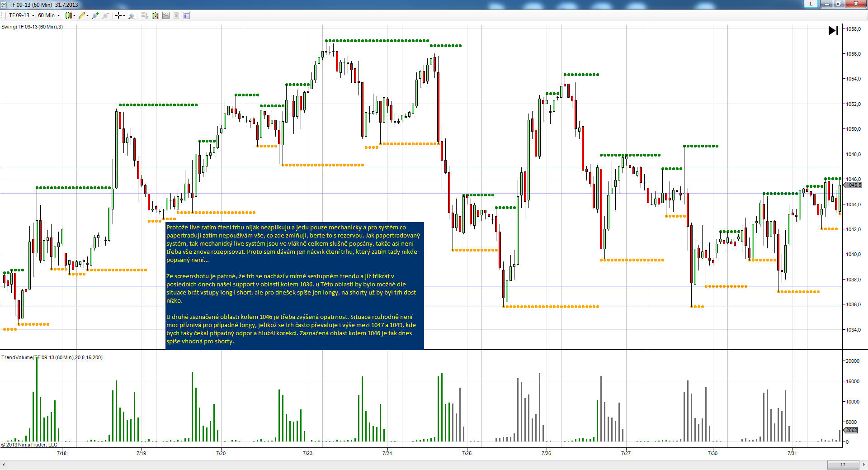Click the volume marker 2862
This screenshot has width=868, height=470.
pyautogui.click(x=850, y=430)
